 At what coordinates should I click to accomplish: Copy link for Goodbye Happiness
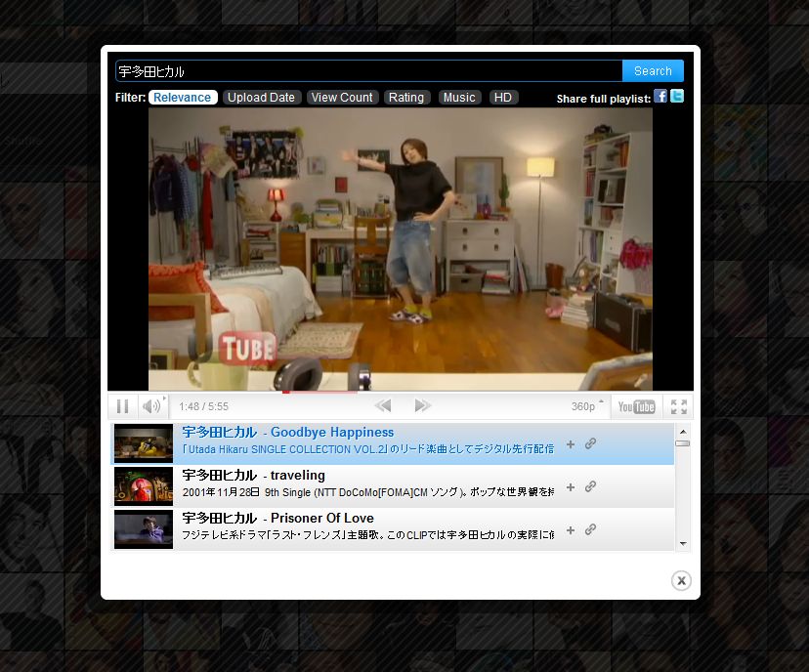pyautogui.click(x=591, y=443)
